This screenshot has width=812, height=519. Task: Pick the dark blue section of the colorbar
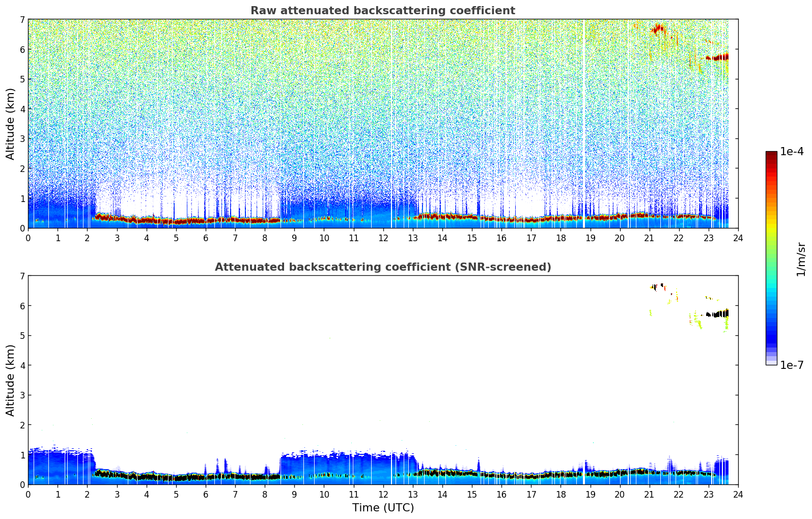pyautogui.click(x=771, y=336)
